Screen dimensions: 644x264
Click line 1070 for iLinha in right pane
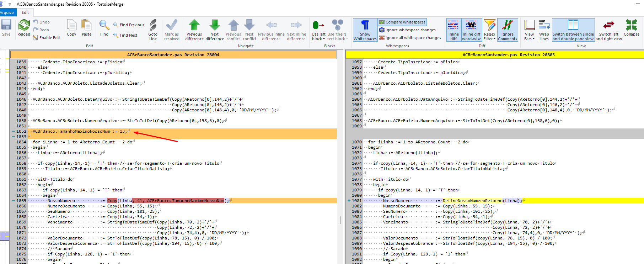(x=504, y=142)
